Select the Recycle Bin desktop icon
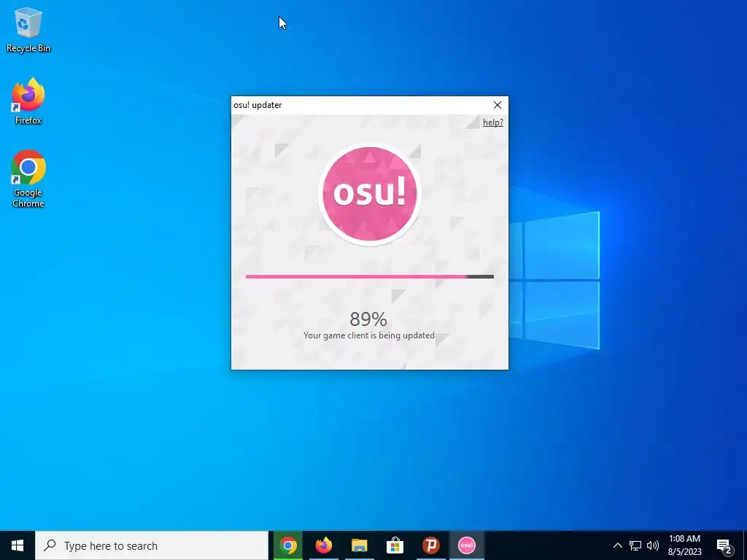Image resolution: width=747 pixels, height=560 pixels. pos(28,29)
